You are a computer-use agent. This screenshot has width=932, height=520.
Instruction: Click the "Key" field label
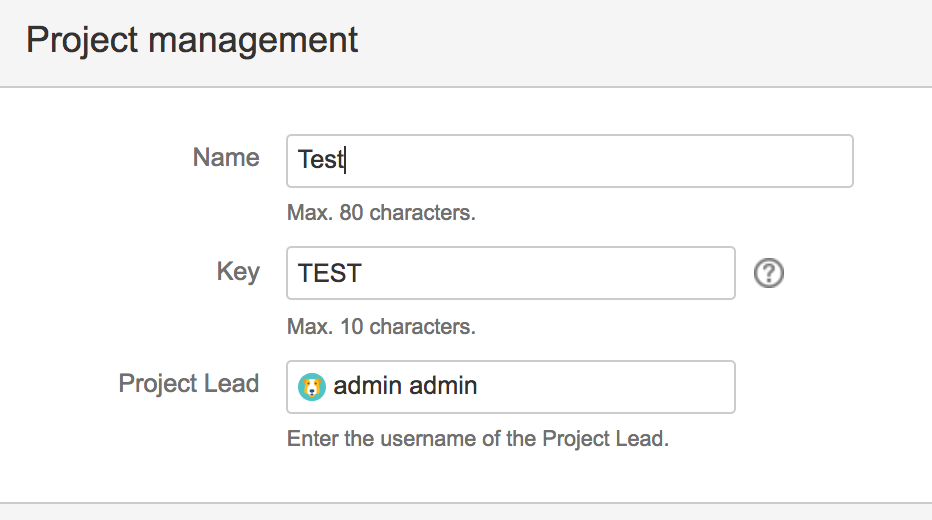[238, 272]
